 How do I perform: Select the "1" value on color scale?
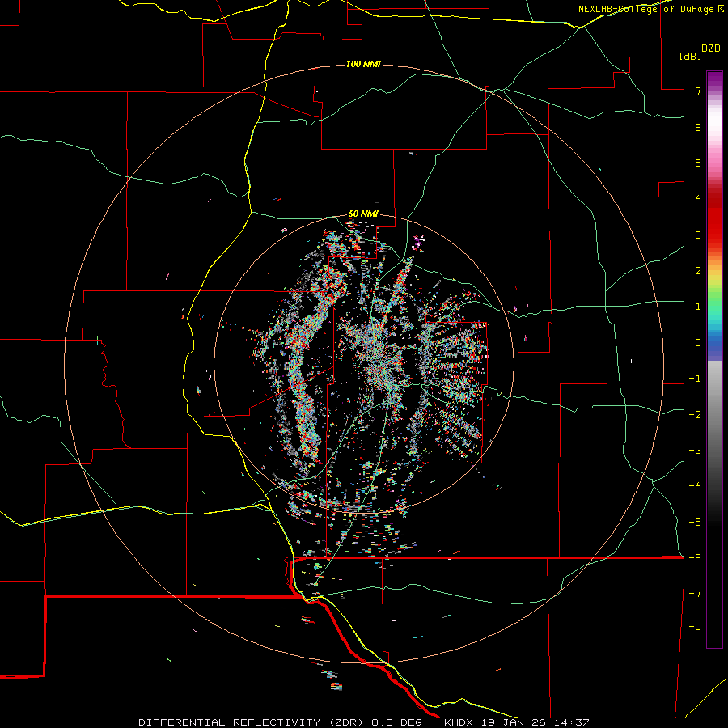(698, 307)
